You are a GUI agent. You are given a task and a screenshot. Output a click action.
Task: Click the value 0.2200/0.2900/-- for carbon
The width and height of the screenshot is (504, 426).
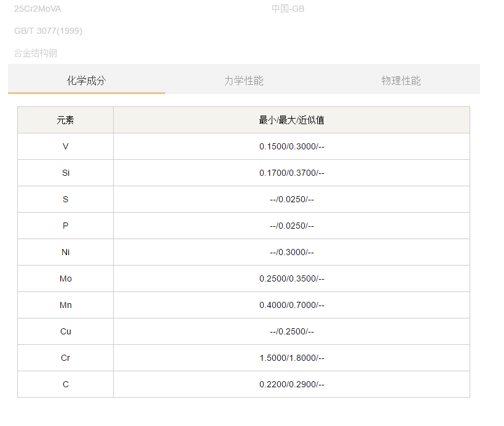click(291, 384)
